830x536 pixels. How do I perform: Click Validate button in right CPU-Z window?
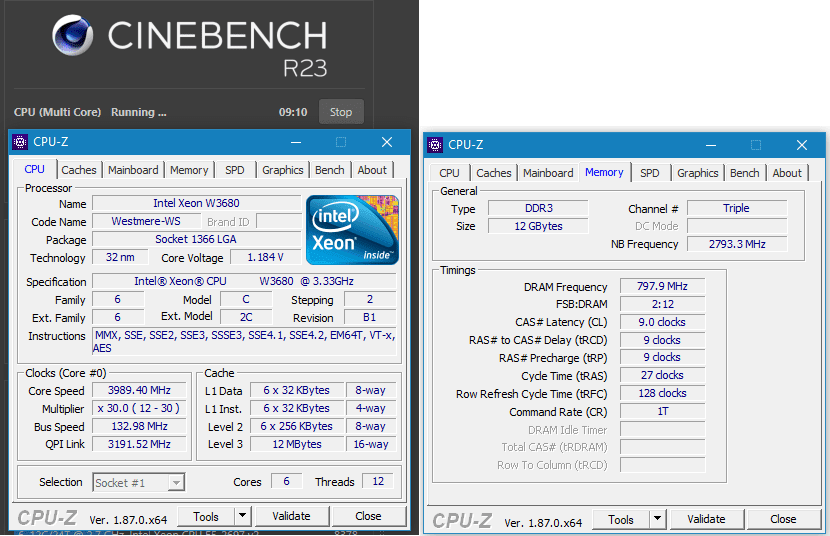point(706,519)
